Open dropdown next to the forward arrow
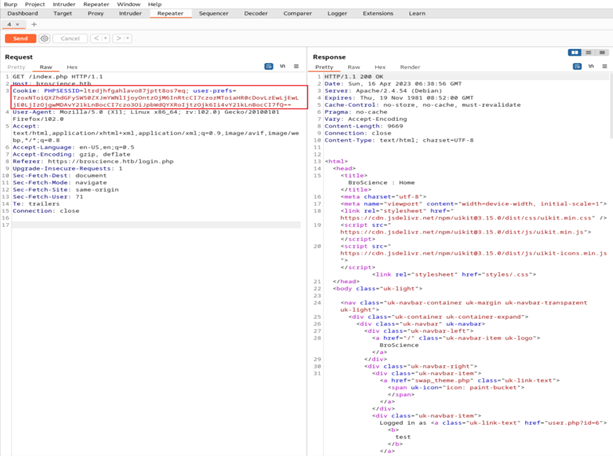 (x=127, y=38)
